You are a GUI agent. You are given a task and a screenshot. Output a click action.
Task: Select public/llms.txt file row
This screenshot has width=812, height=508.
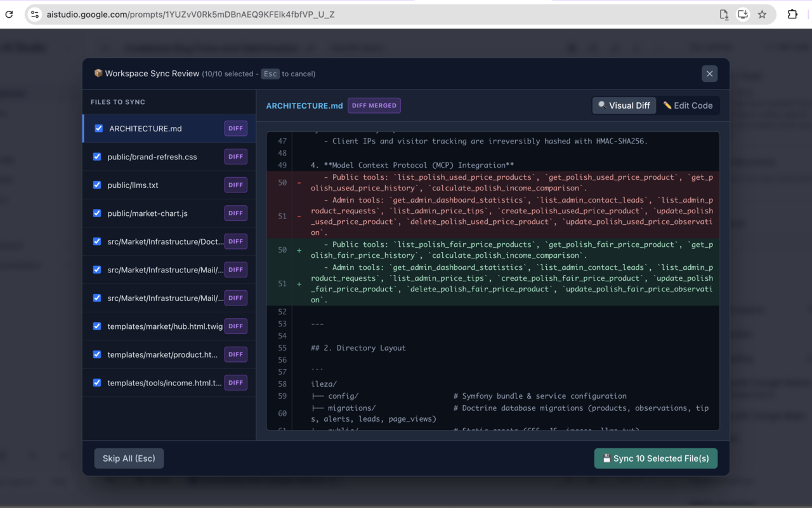point(169,185)
